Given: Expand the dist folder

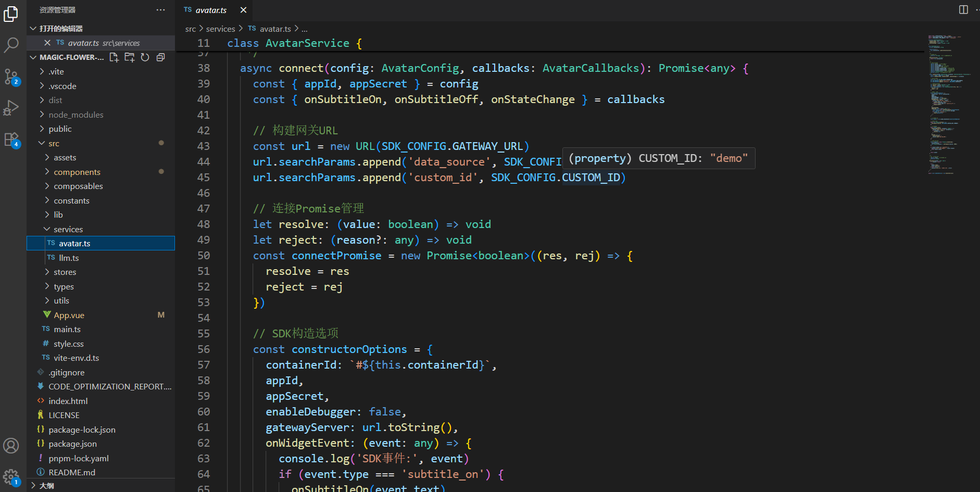Looking at the screenshot, I should (x=100, y=100).
